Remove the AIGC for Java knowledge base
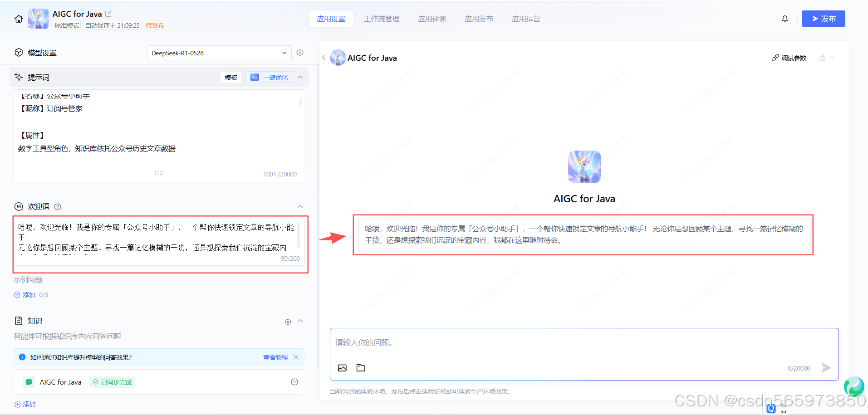 click(294, 382)
